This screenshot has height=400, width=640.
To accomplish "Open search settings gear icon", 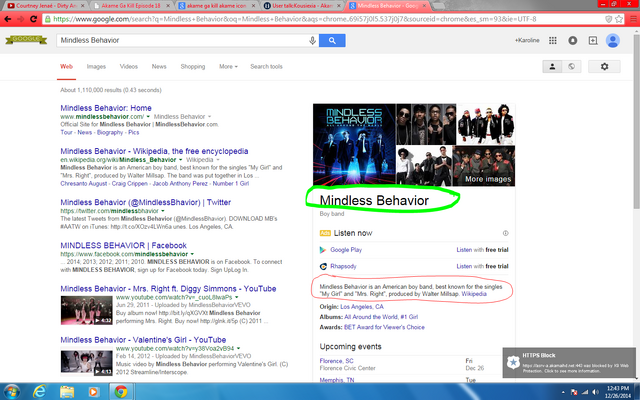I will click(x=604, y=67).
